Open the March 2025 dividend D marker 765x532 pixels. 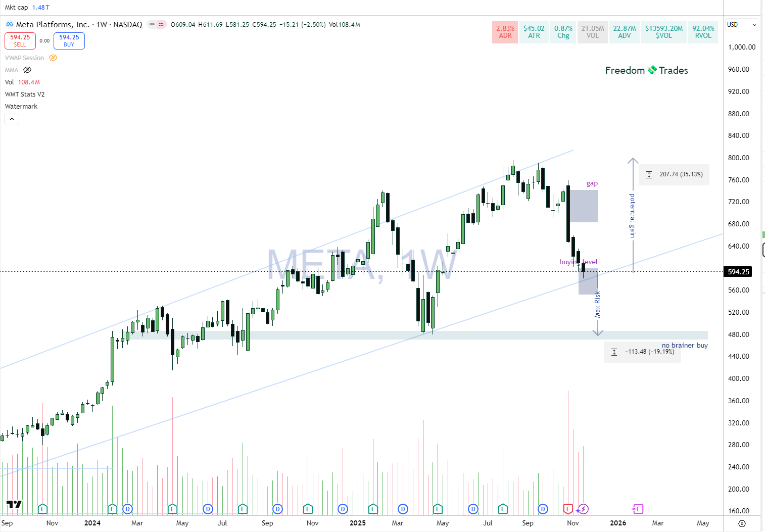(x=403, y=509)
